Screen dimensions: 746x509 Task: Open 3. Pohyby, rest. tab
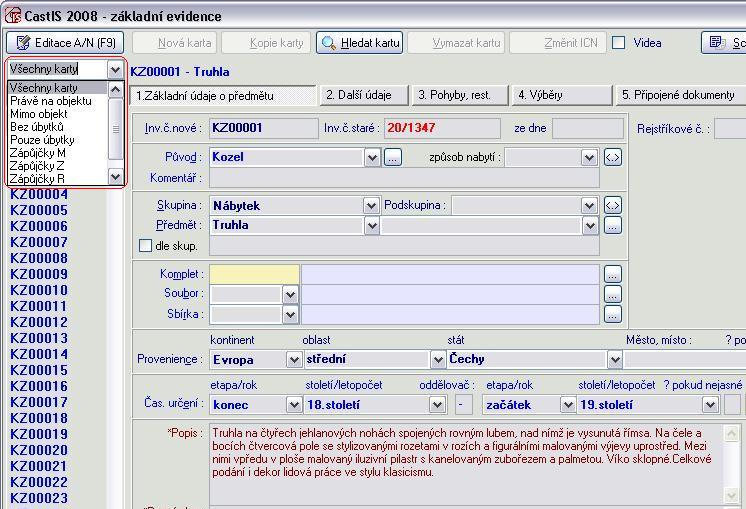click(460, 95)
